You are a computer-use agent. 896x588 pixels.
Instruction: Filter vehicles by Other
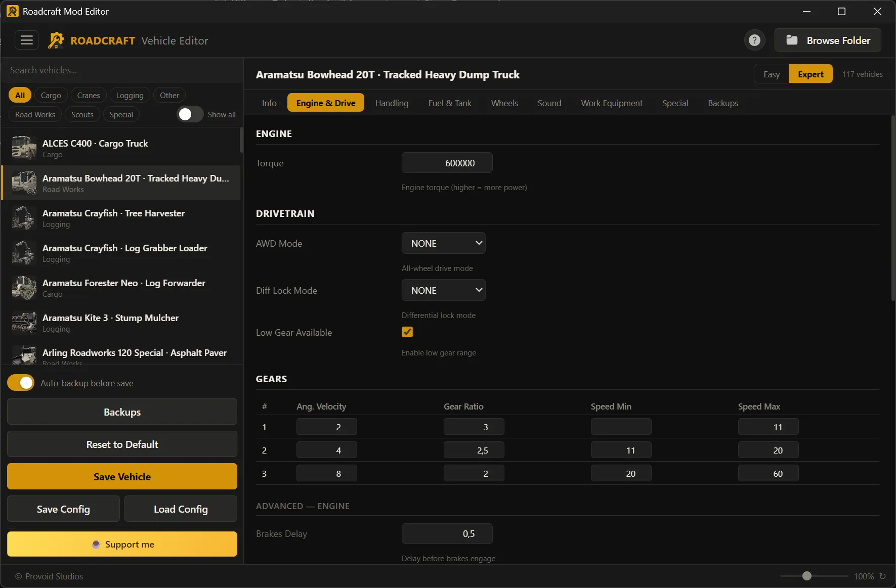click(x=169, y=95)
